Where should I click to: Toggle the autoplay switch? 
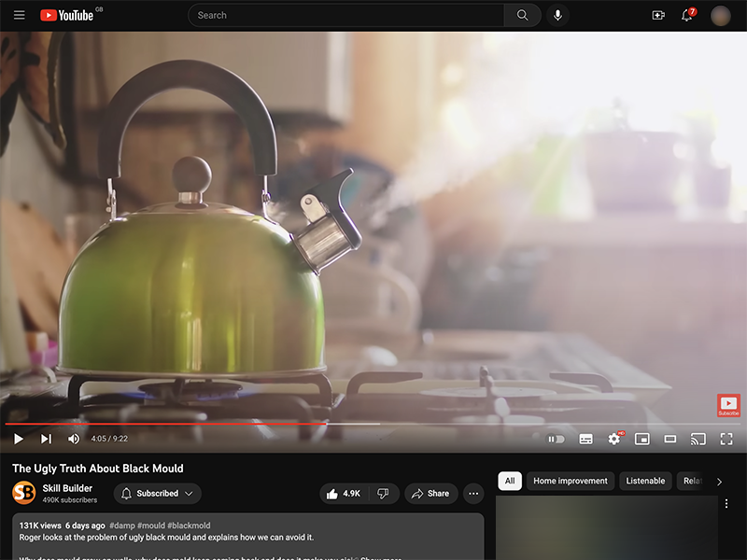tap(555, 439)
